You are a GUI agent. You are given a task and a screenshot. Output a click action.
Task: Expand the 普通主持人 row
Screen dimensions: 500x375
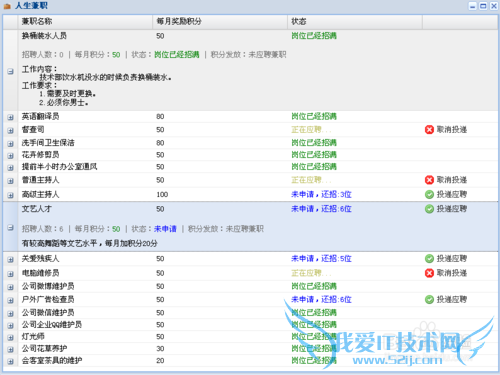coord(10,181)
